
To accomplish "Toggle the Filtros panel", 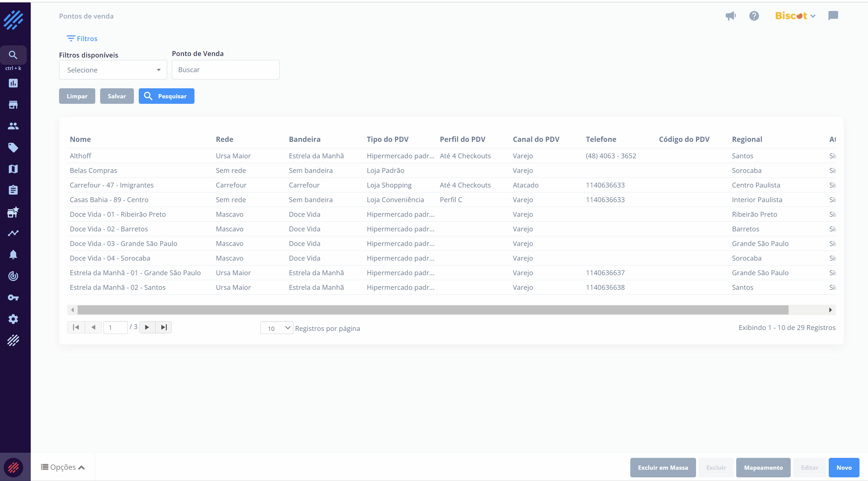I will point(82,39).
